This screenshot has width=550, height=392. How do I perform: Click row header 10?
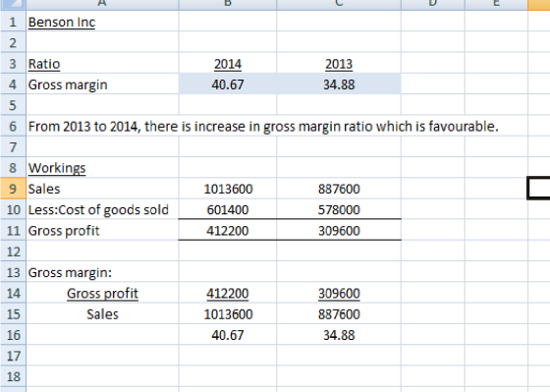point(13,209)
